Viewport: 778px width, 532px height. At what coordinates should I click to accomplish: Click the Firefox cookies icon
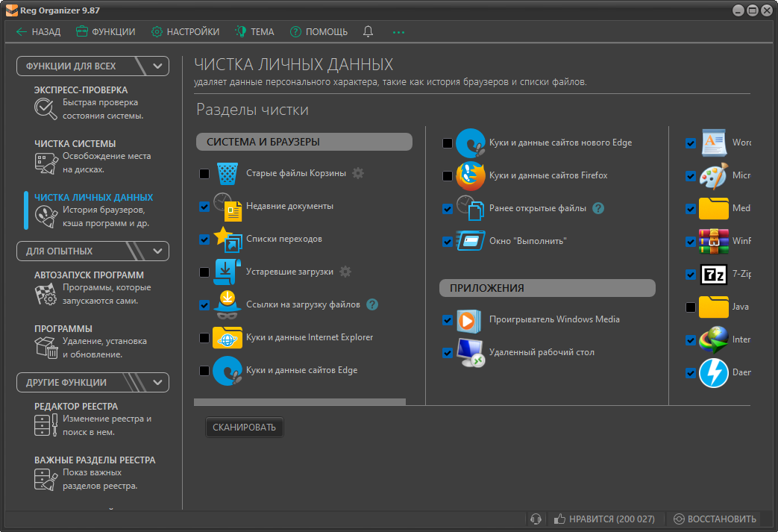coord(470,175)
